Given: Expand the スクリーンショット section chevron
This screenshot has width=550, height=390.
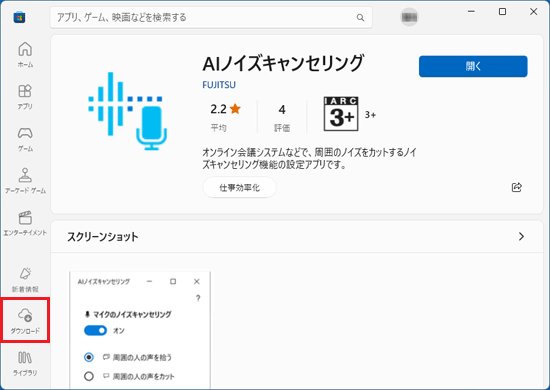Looking at the screenshot, I should (x=521, y=236).
